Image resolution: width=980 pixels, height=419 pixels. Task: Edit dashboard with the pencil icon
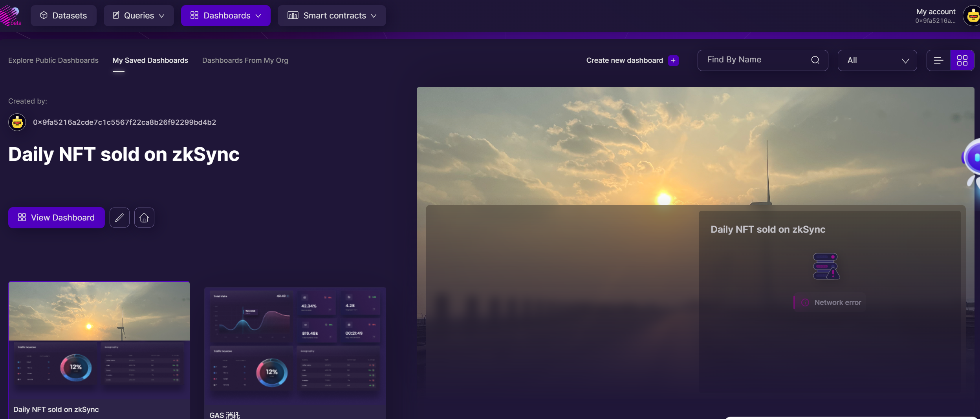pos(119,218)
